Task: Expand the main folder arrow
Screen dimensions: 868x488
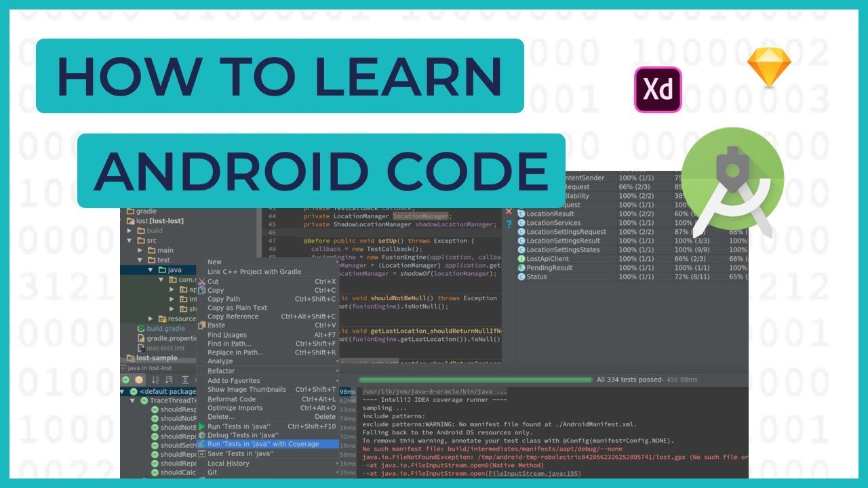Action: 140,250
